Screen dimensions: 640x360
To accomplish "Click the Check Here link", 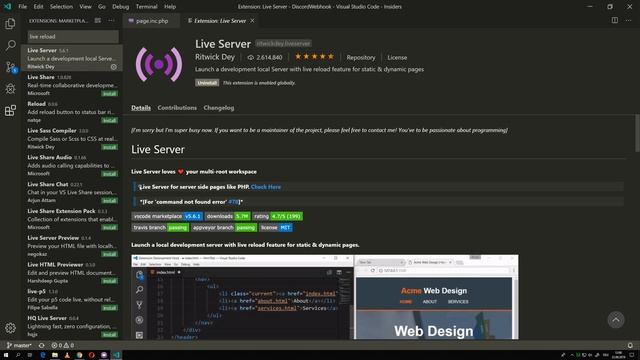I will click(266, 187).
